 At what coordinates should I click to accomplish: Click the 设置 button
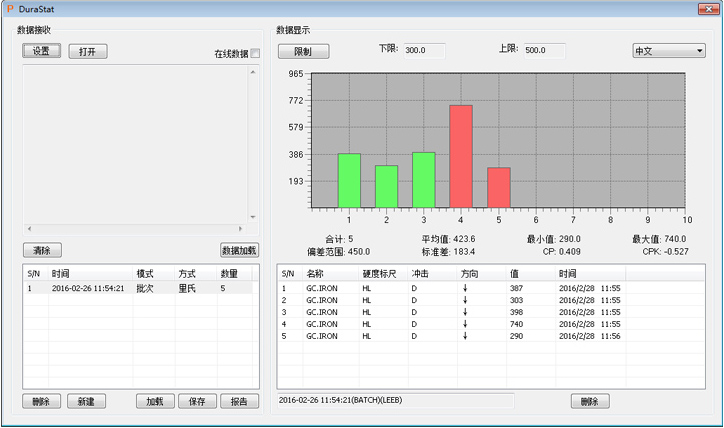tap(42, 51)
